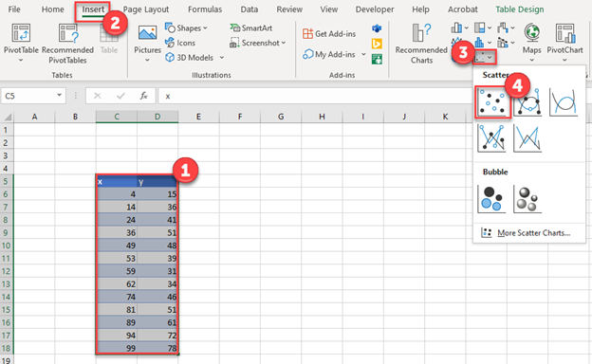Insert pictures using the Pictures icon
This screenshot has height=364, width=592.
[147, 33]
